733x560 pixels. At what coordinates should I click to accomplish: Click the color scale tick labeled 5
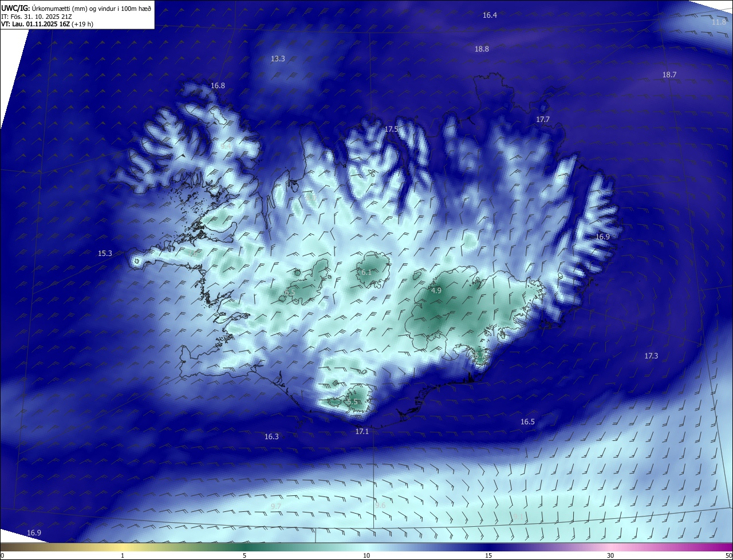click(x=245, y=556)
